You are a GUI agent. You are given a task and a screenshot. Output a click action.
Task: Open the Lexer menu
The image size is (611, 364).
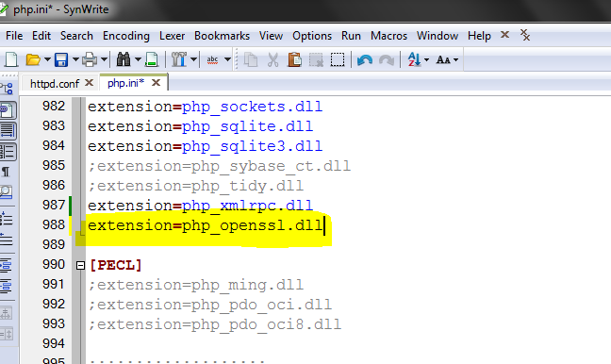point(172,36)
